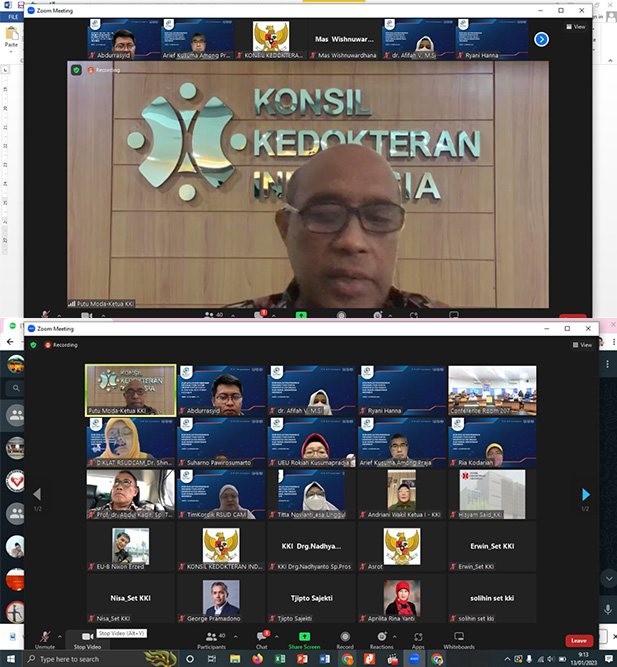Open View menu in speaker-view Zoom window

[576, 27]
